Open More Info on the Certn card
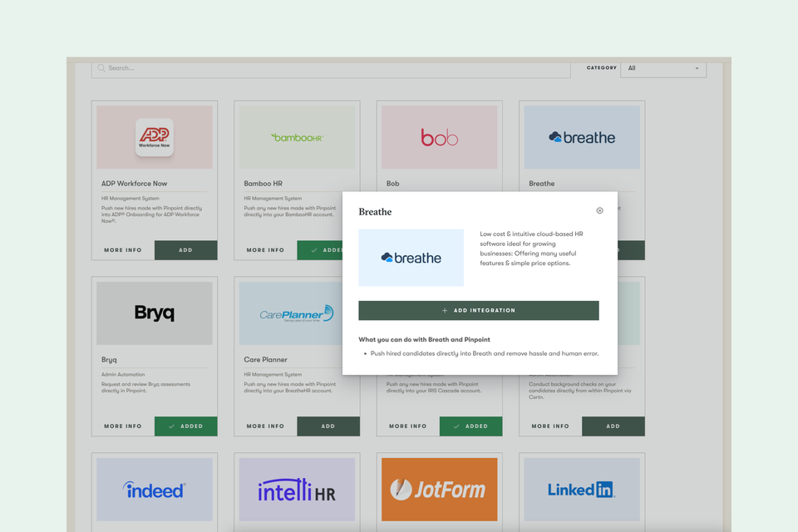 click(550, 426)
